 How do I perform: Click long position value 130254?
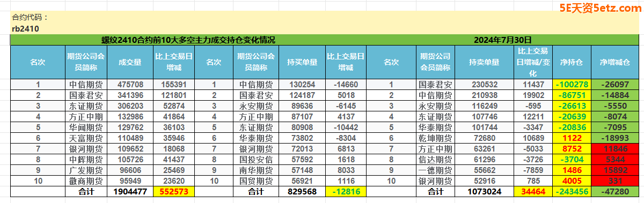(302, 85)
